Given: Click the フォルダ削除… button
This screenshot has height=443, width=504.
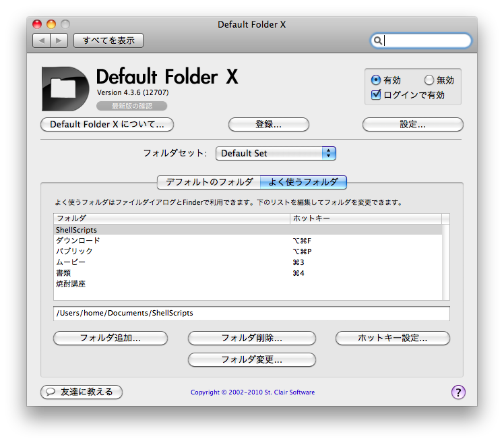Looking at the screenshot, I should click(252, 338).
